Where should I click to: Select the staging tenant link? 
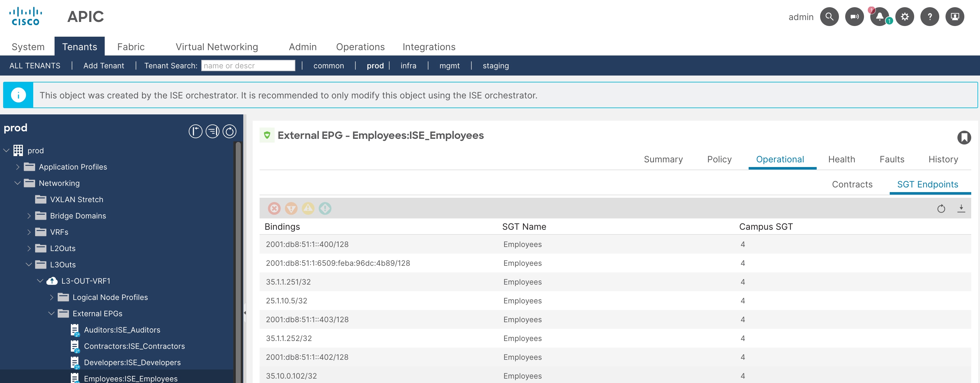[495, 66]
